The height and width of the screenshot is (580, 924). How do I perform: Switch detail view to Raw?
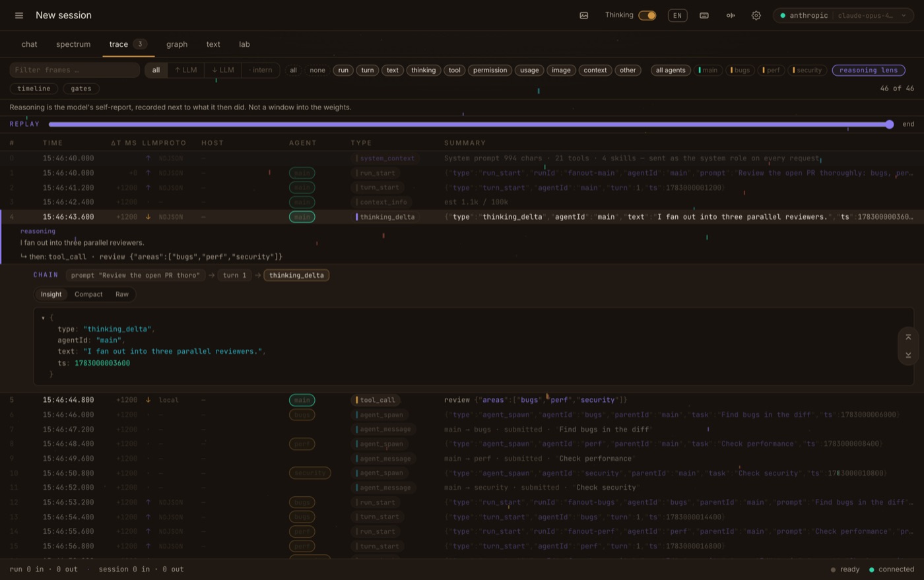[x=122, y=294]
